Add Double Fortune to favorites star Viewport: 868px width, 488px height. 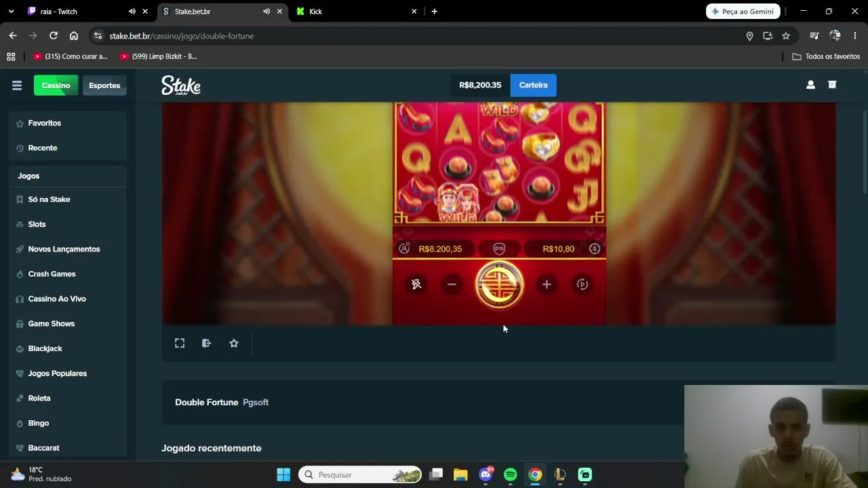pyautogui.click(x=234, y=344)
